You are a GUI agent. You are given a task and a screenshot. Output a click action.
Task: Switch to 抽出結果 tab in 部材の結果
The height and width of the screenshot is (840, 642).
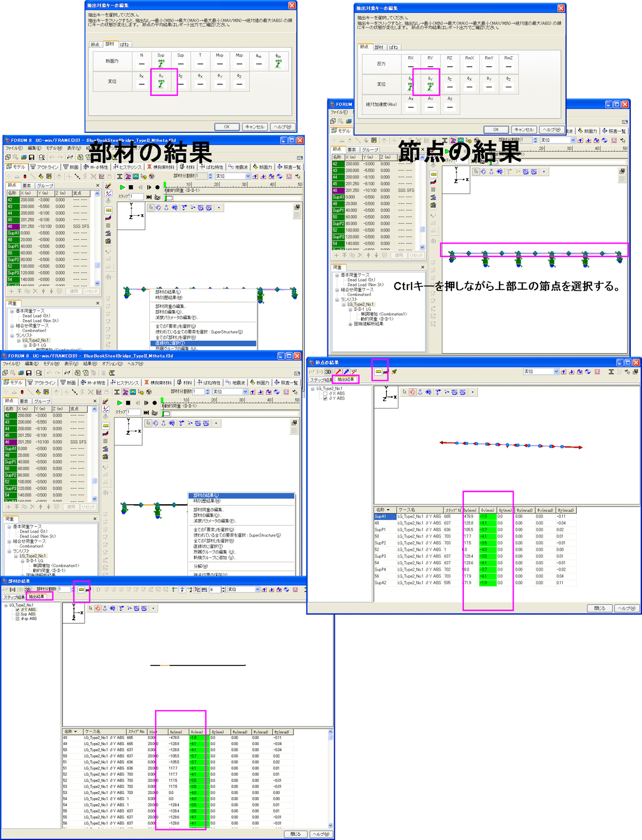pyautogui.click(x=36, y=596)
